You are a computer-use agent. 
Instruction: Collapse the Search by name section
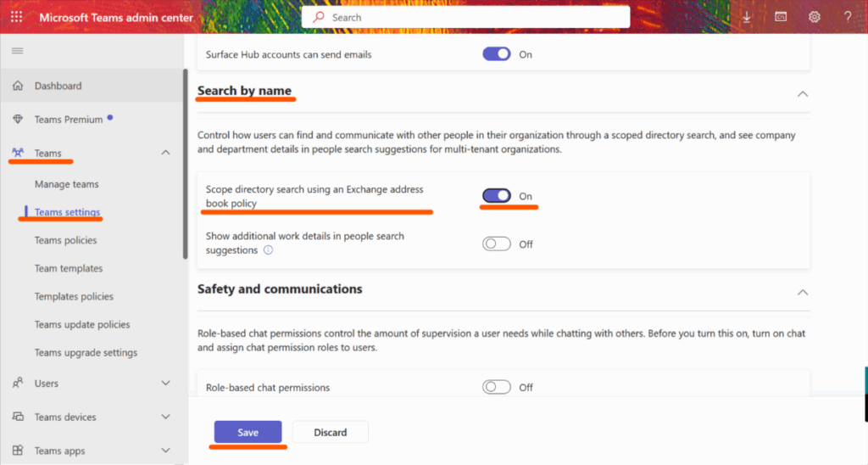click(802, 94)
